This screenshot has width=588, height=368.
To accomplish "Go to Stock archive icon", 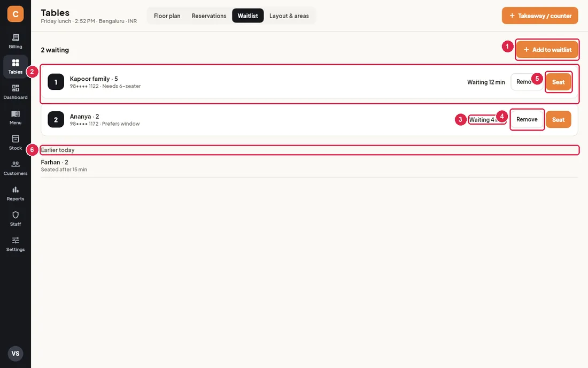I will click(16, 139).
